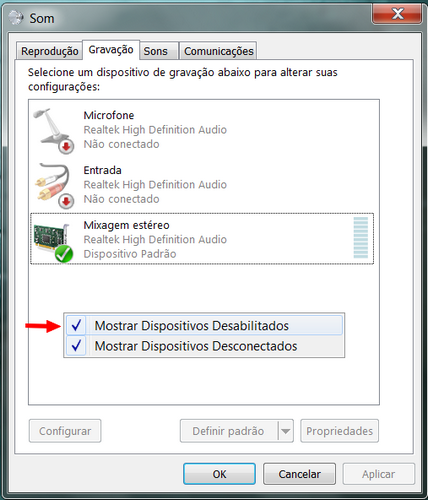
Task: Open the Definir padrão dropdown arrow
Action: coord(285,431)
